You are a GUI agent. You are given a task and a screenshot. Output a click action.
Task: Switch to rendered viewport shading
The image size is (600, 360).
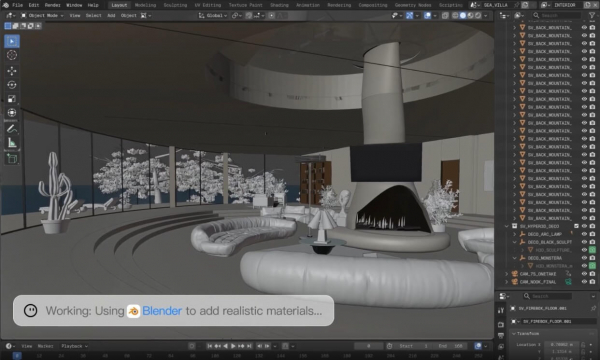point(478,15)
